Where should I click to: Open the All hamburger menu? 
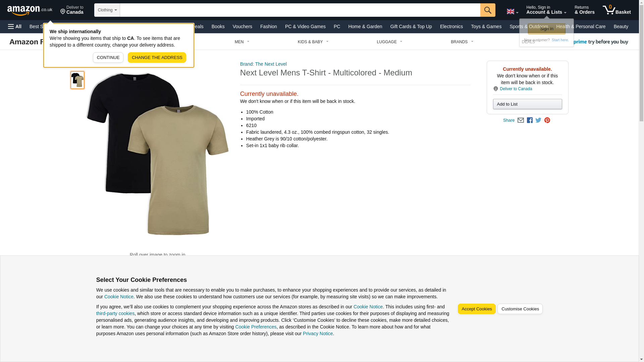[x=15, y=26]
